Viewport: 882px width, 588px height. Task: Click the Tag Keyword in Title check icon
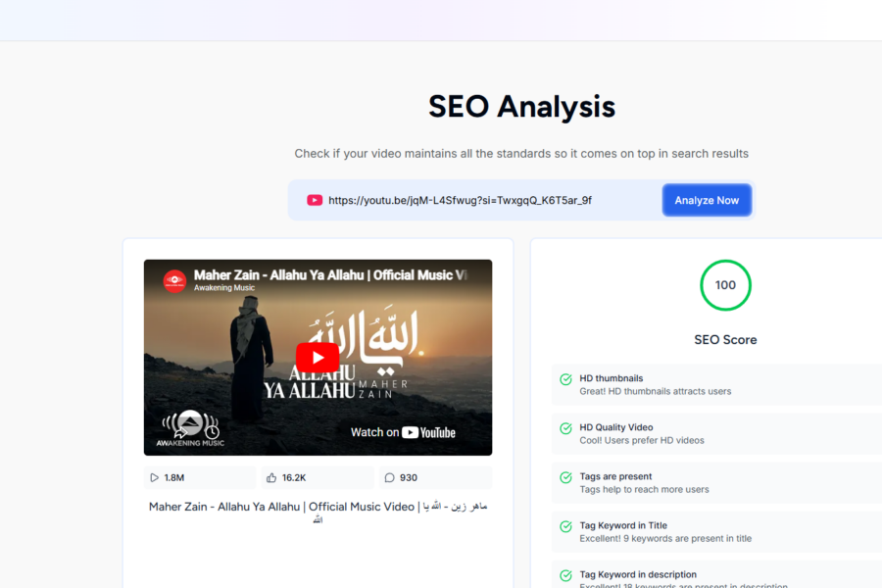click(x=565, y=526)
